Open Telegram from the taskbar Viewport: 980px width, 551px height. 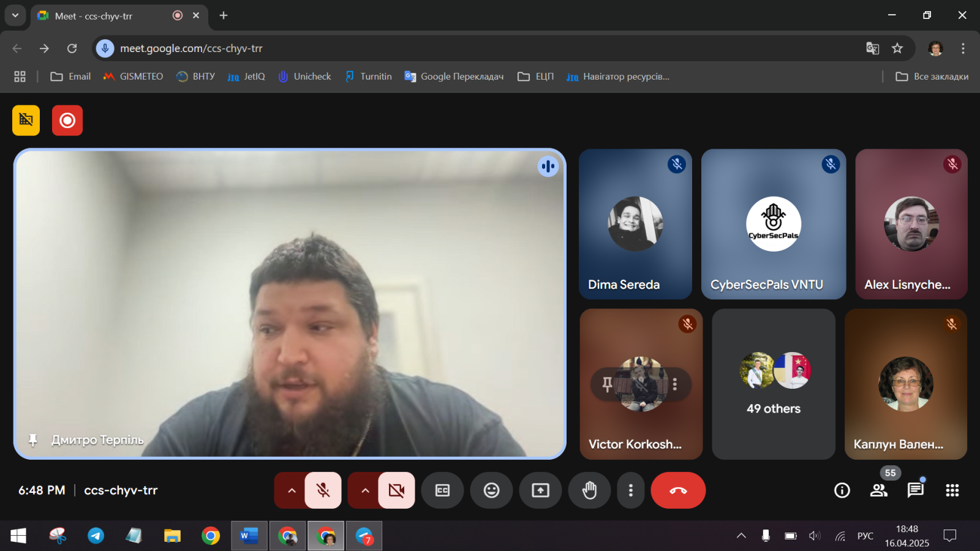coord(96,536)
